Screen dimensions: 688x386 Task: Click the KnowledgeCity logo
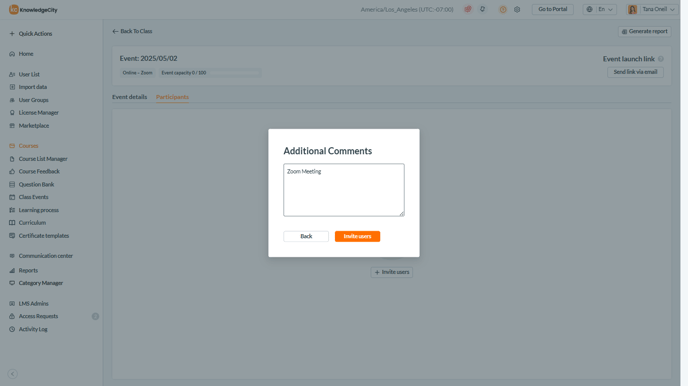click(x=33, y=10)
